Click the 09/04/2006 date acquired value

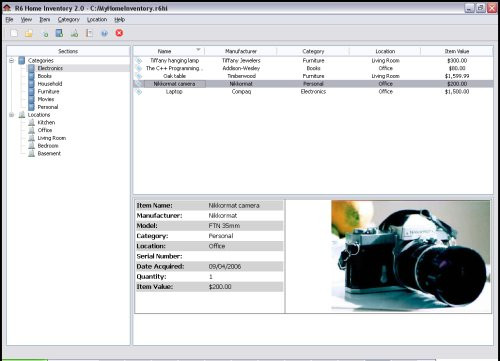[x=225, y=266]
